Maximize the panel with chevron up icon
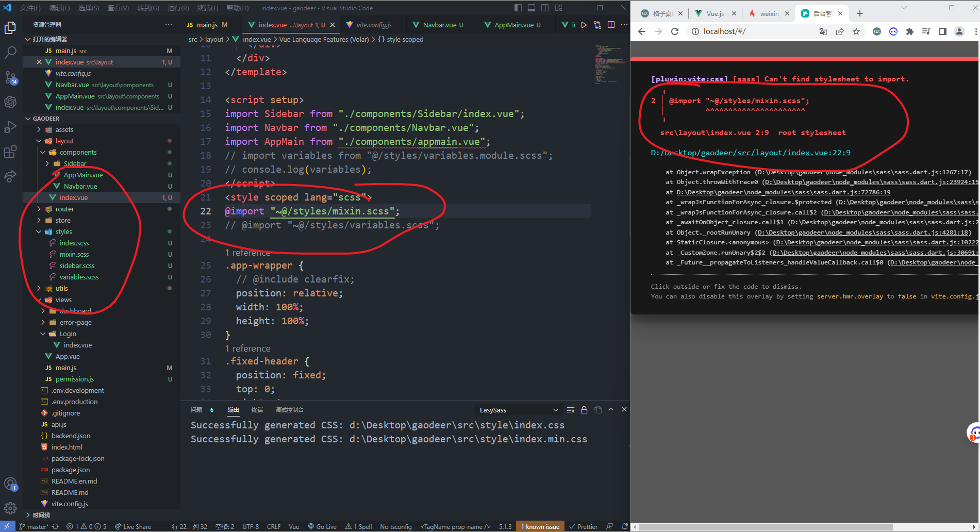Viewport: 980px width, 532px height. click(611, 409)
